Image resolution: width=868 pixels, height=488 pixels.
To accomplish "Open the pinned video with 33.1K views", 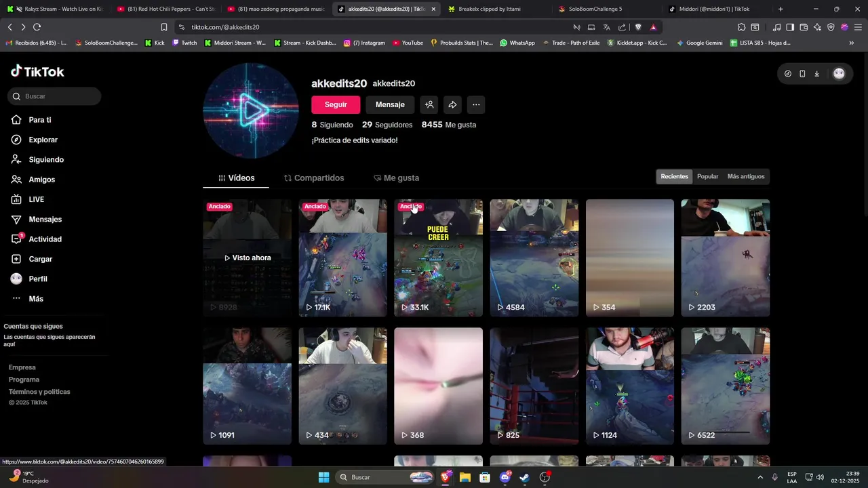I will [x=439, y=258].
